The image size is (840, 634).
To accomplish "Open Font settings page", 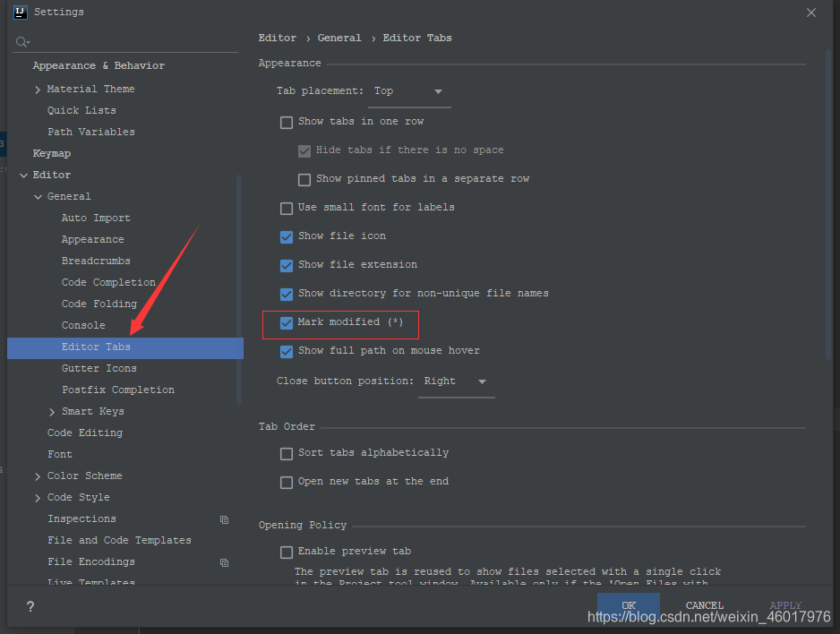I will click(59, 454).
